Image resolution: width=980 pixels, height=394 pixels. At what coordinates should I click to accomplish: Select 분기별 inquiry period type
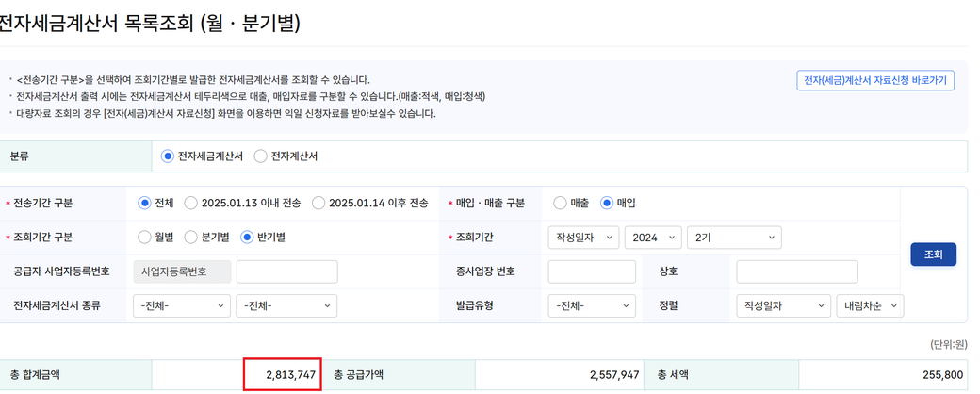pos(191,238)
